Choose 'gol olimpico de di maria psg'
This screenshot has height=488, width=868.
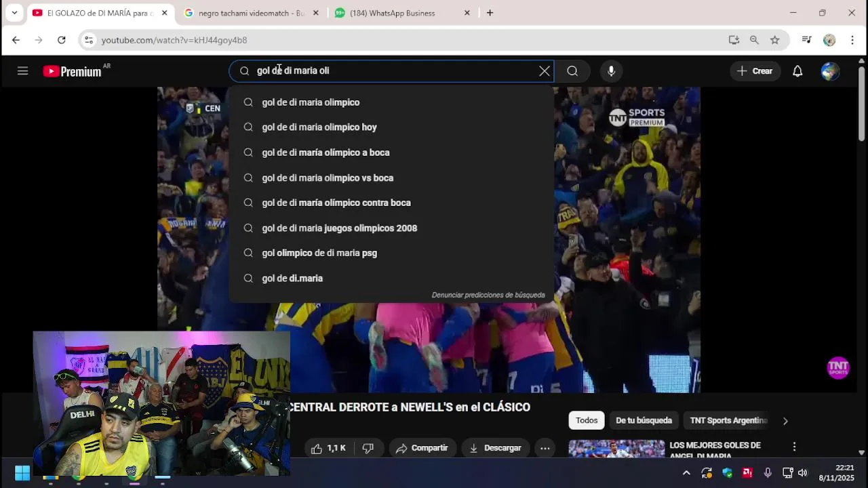point(391,253)
